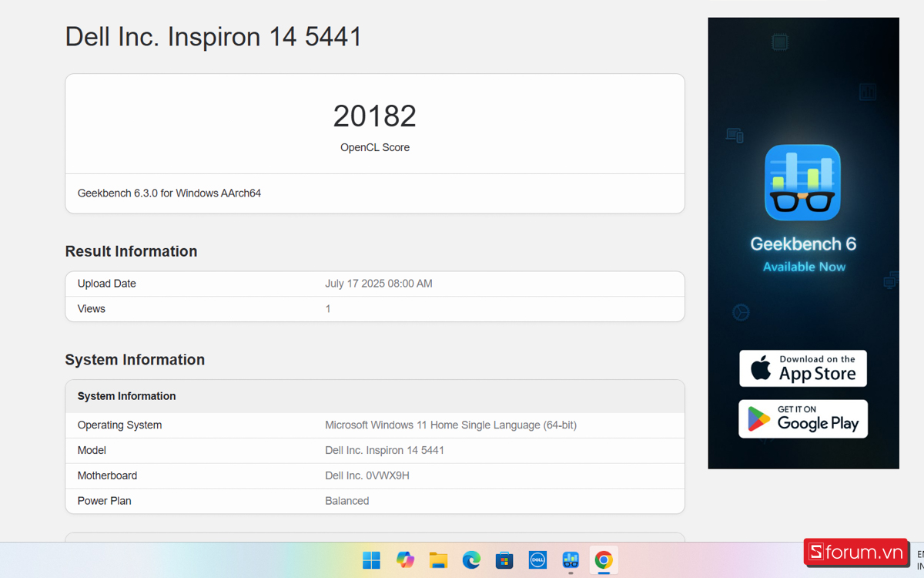Click the page title 'Dell Inc. Inspiron 14 5441'
The image size is (924, 578).
click(213, 37)
